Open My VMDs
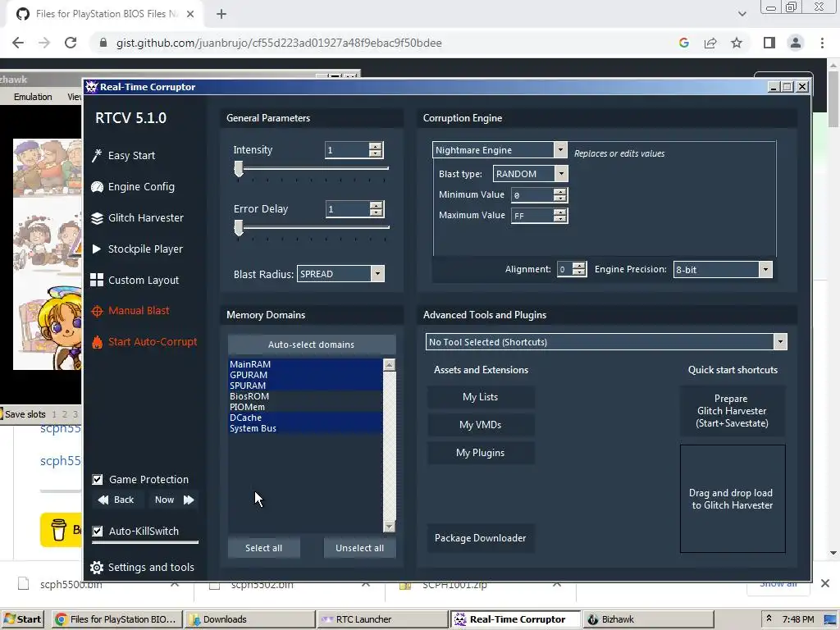 481,425
